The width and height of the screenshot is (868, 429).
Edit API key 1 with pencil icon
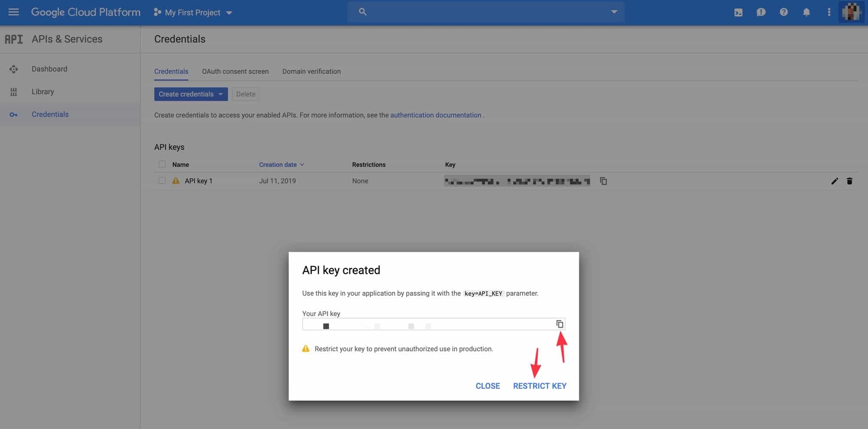[x=835, y=181]
